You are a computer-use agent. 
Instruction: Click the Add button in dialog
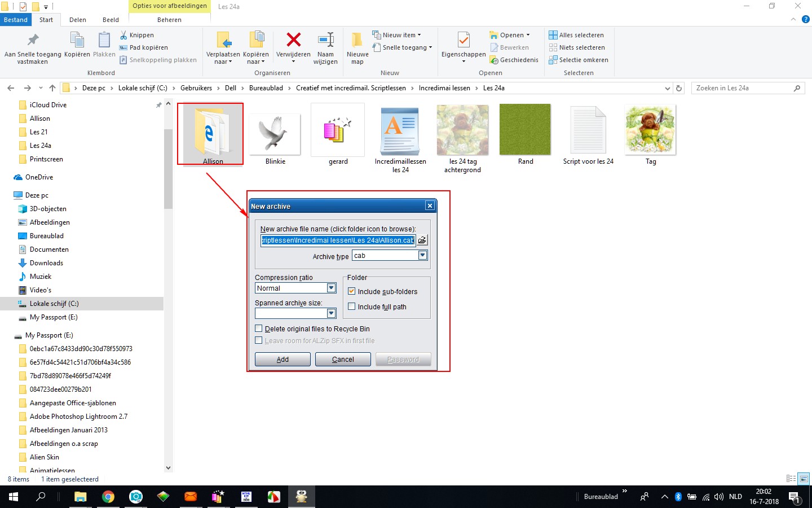click(x=283, y=359)
